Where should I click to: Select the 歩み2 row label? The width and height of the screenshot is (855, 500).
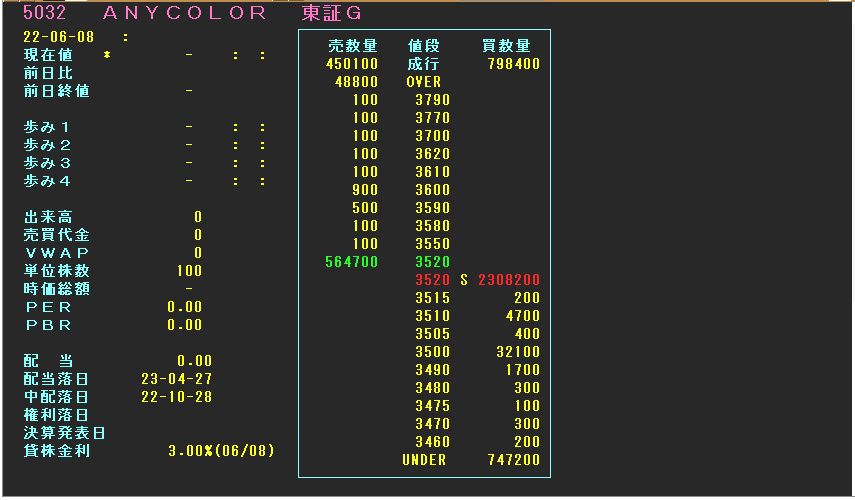point(46,145)
